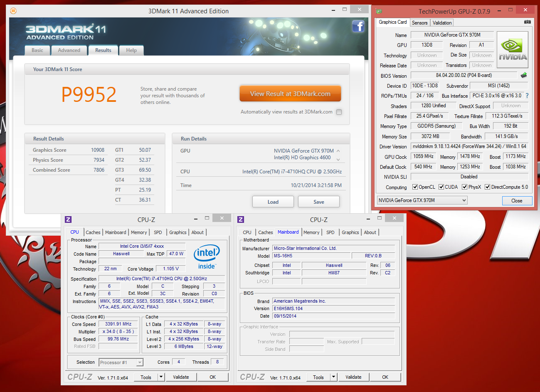
Task: Open Memory tab in left CPU-Z window
Action: point(139,232)
